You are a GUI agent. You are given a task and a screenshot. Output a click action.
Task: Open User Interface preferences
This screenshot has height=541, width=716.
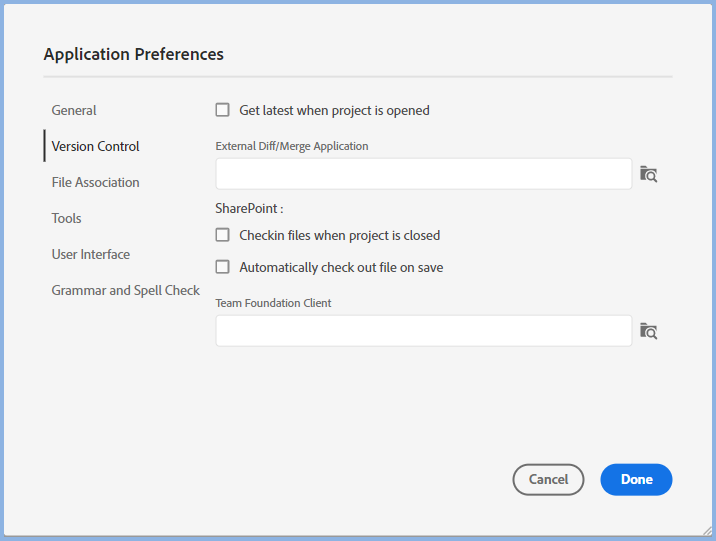(91, 254)
